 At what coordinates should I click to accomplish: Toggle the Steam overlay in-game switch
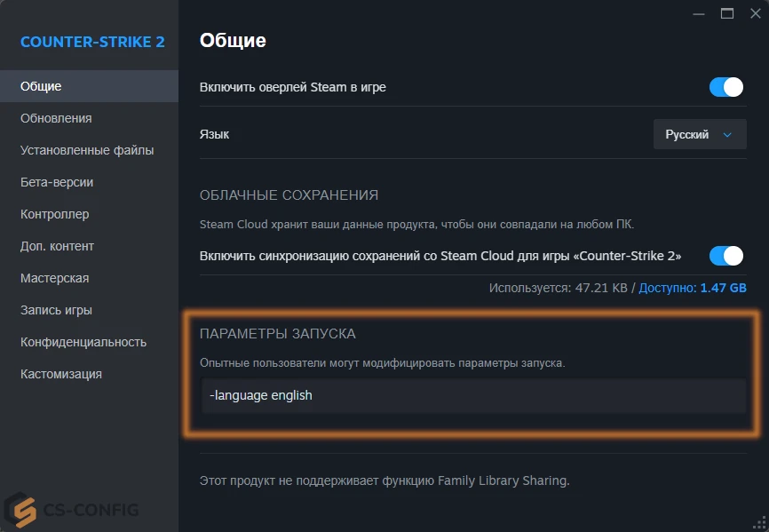coord(725,87)
